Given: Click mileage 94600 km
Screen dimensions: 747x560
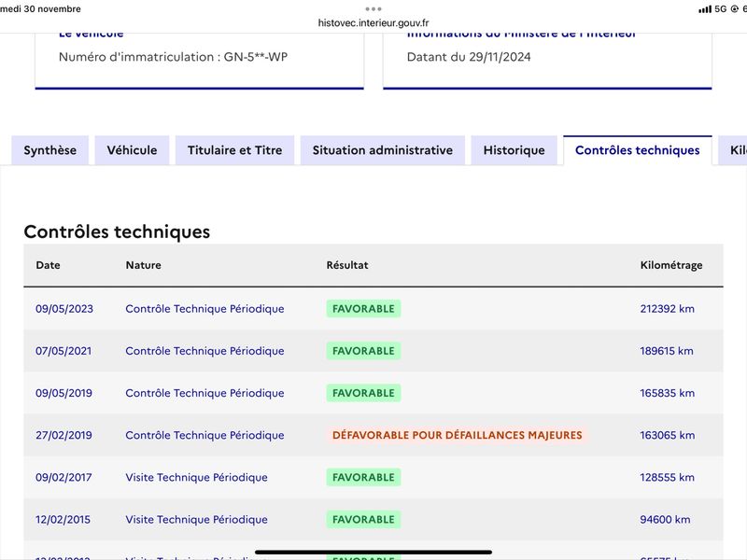Looking at the screenshot, I should tap(665, 520).
